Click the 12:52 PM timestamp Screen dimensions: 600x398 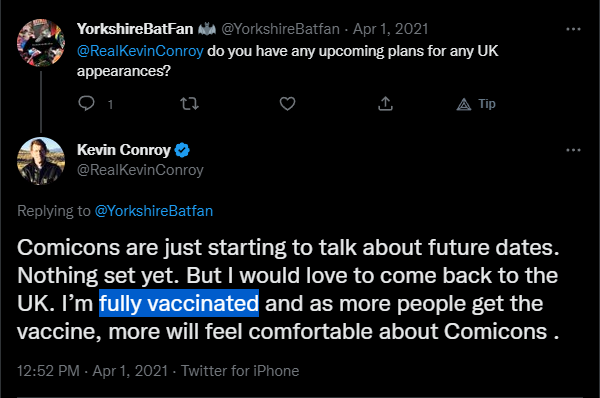(x=48, y=371)
